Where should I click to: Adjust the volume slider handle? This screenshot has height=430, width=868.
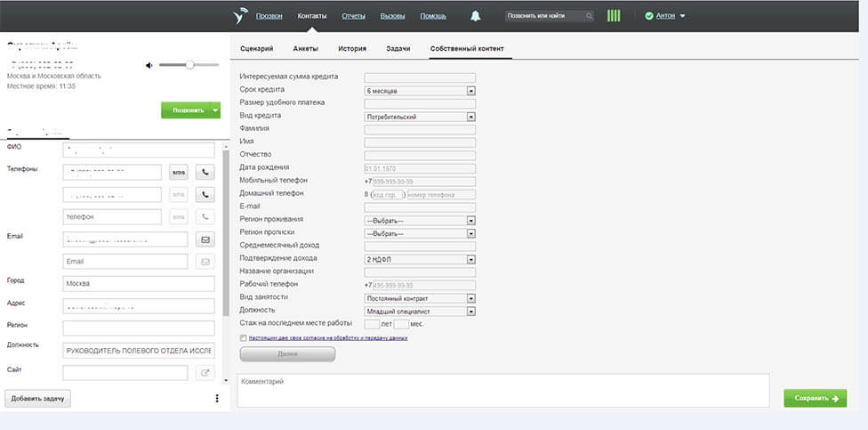pyautogui.click(x=189, y=65)
